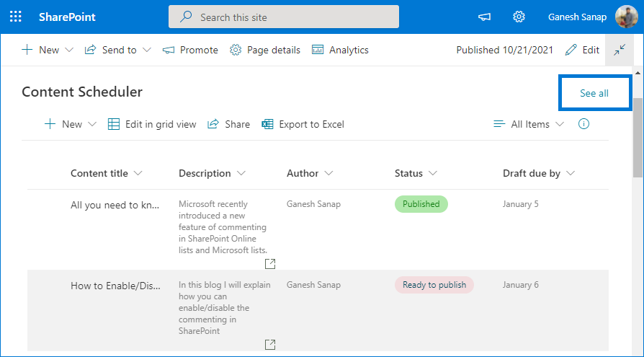Open page Analytics
This screenshot has width=644, height=357.
(x=340, y=50)
